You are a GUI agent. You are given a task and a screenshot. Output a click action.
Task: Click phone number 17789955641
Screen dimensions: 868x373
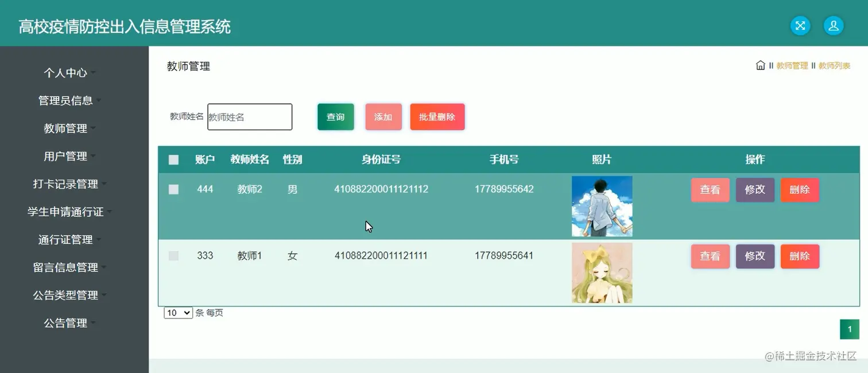(504, 256)
